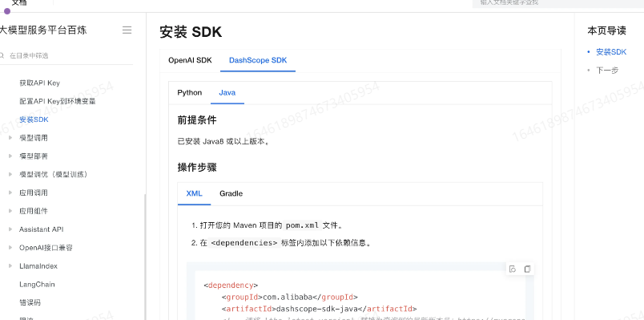Switch to the Gradle tab
Viewport: 644px width, 320px height.
[231, 193]
